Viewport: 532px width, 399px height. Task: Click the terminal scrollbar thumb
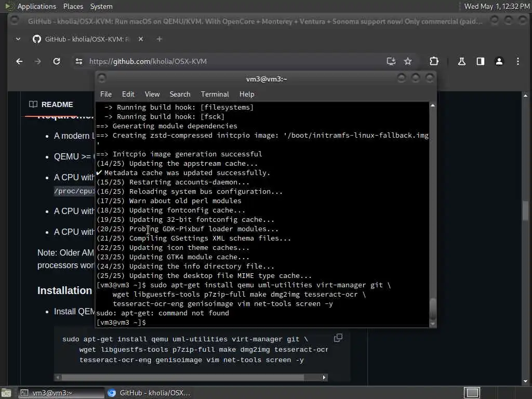[433, 309]
